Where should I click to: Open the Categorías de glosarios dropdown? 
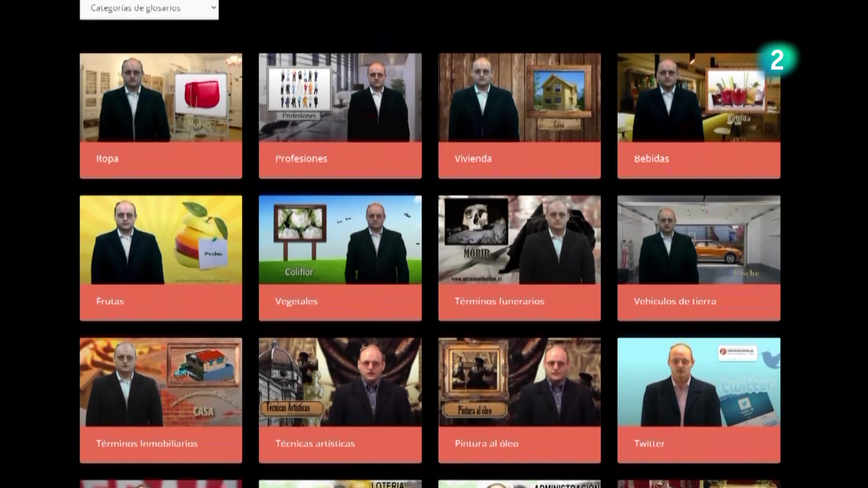pyautogui.click(x=149, y=8)
